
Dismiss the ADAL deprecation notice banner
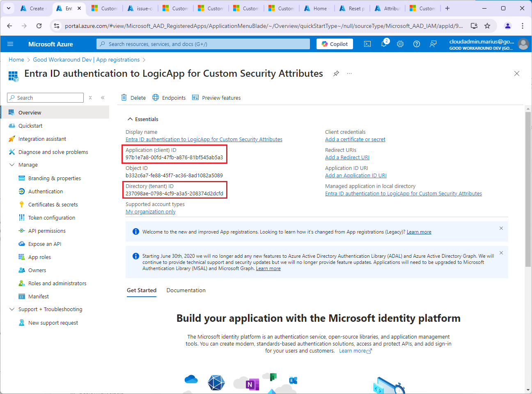(501, 253)
